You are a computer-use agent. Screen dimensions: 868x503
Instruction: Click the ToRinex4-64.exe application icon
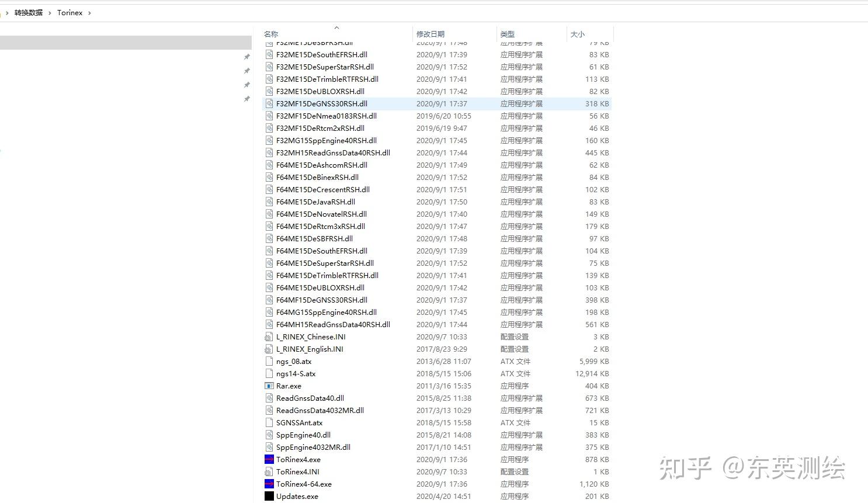(x=269, y=484)
